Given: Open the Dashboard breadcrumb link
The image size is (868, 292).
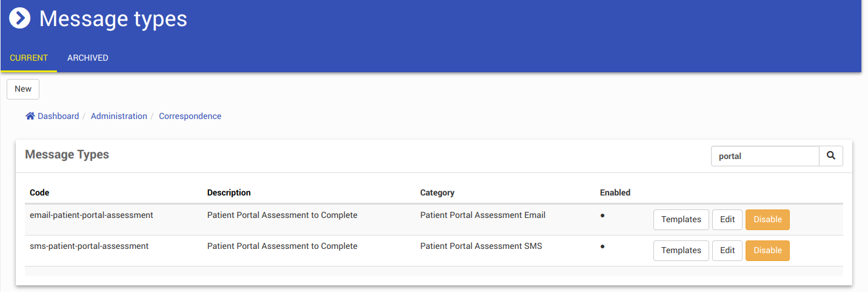Looking at the screenshot, I should (58, 116).
